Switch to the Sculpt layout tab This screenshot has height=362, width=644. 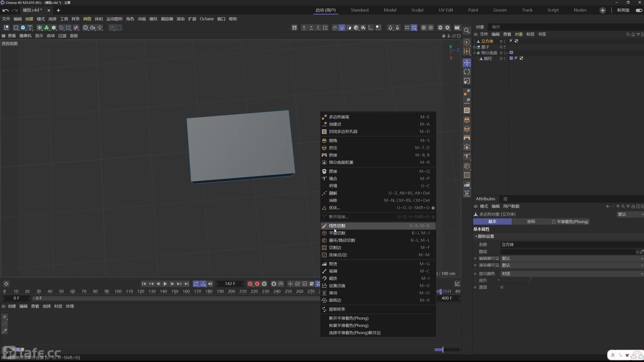(x=417, y=10)
